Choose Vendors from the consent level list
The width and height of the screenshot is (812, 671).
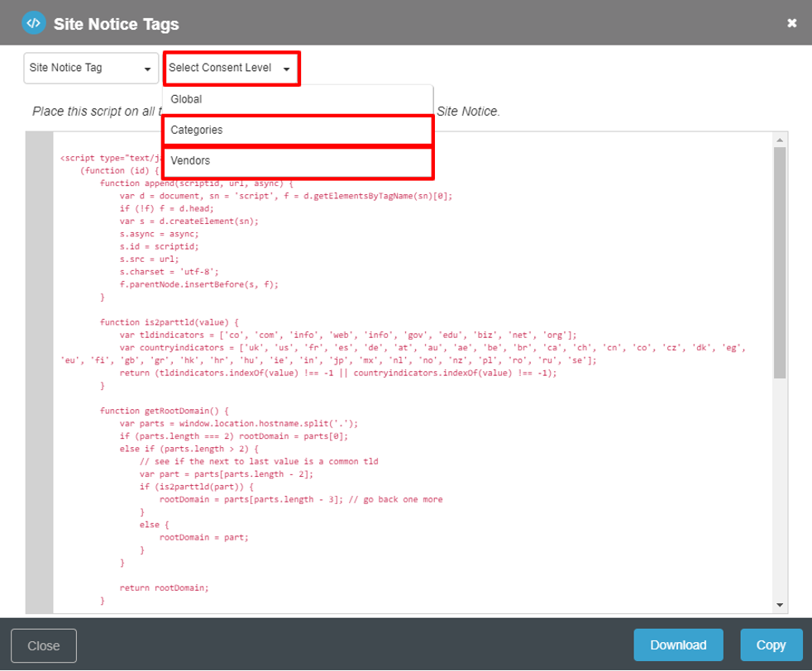[298, 161]
